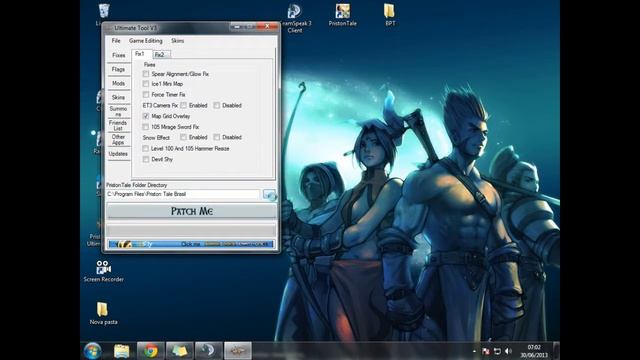Enable Devil Shy checkbox

tap(146, 159)
